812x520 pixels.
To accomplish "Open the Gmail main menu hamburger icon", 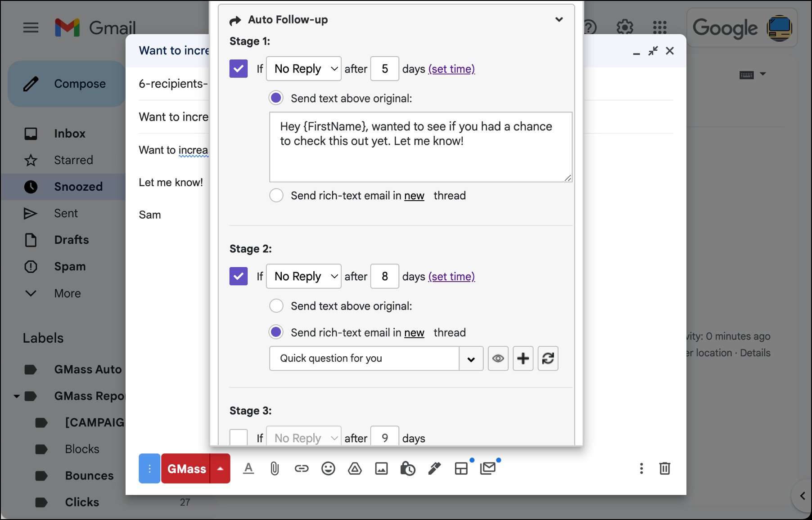I will tap(31, 28).
